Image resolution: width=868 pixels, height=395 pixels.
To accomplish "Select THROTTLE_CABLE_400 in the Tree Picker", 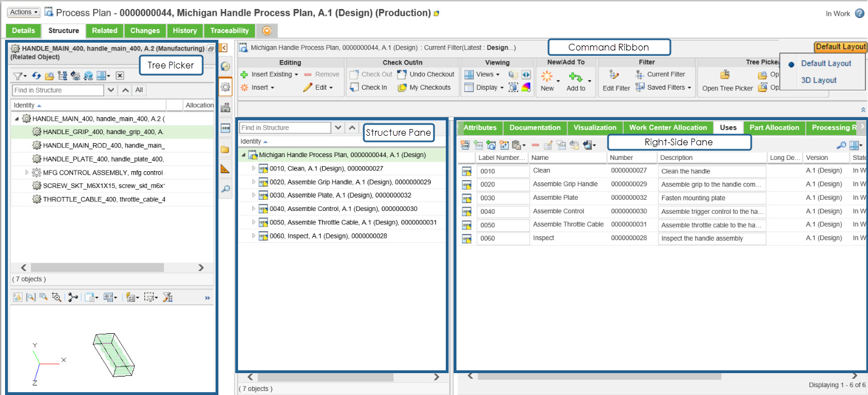I will (x=104, y=199).
